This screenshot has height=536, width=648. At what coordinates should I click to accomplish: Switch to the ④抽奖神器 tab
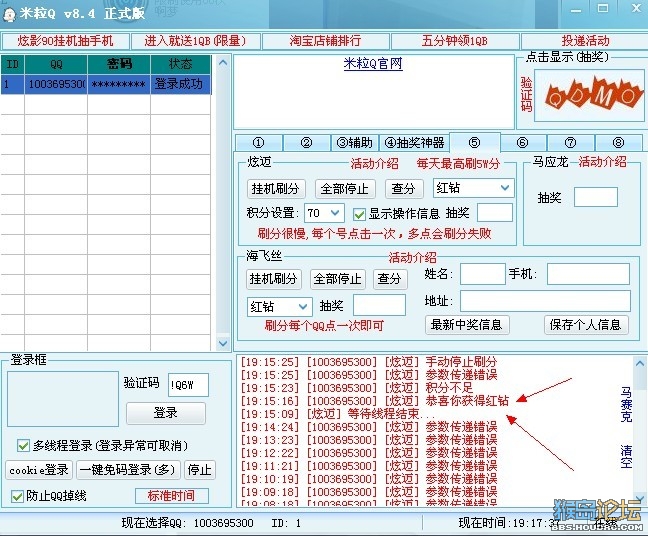click(414, 143)
